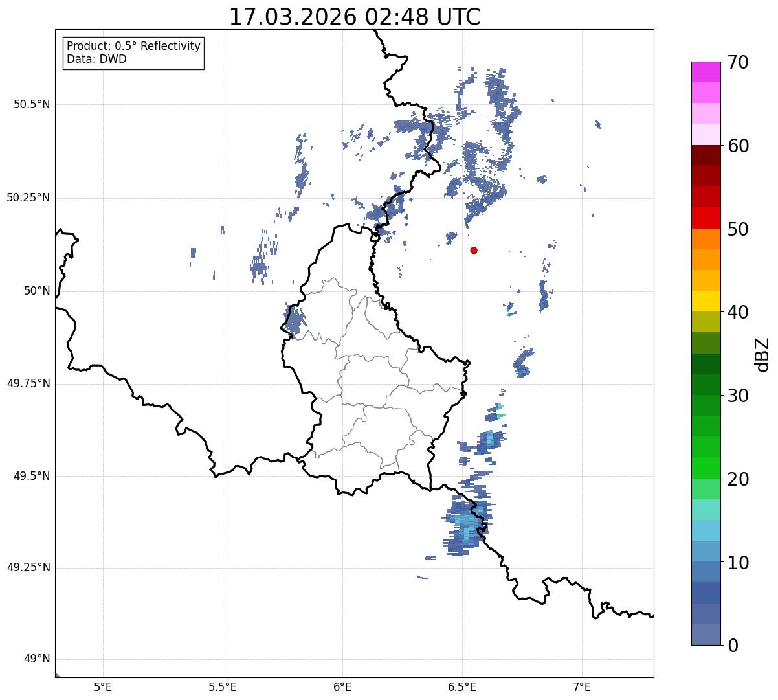The height and width of the screenshot is (700, 778).
Task: Click the 10 tick label on colorbar
Action: 738,562
